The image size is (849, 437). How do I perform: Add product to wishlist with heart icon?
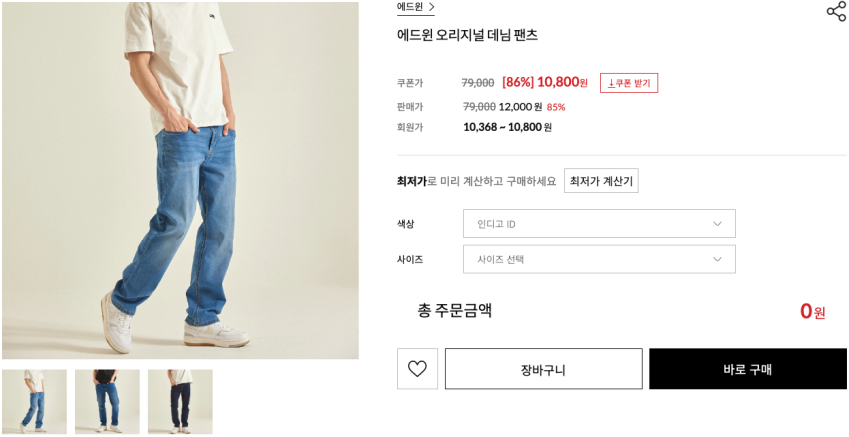tap(417, 369)
